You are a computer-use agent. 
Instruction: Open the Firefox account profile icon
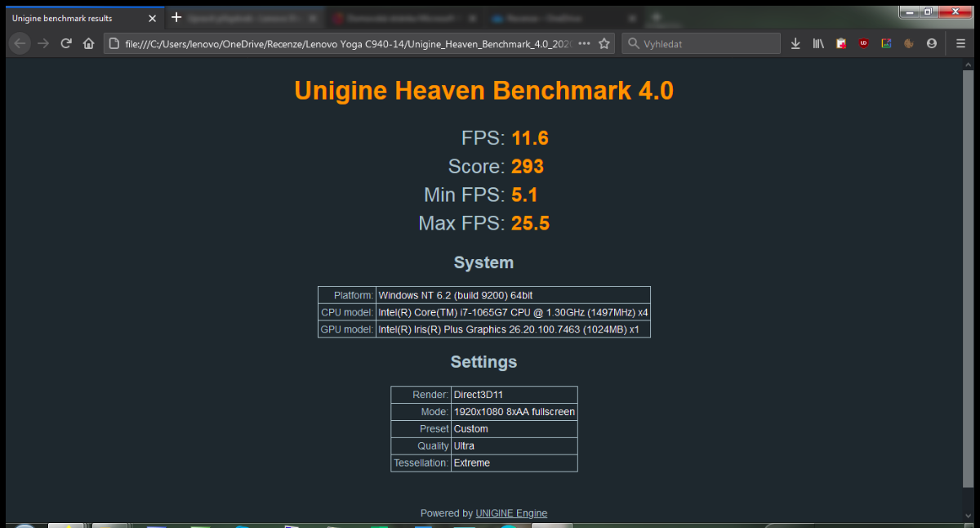click(x=932, y=43)
